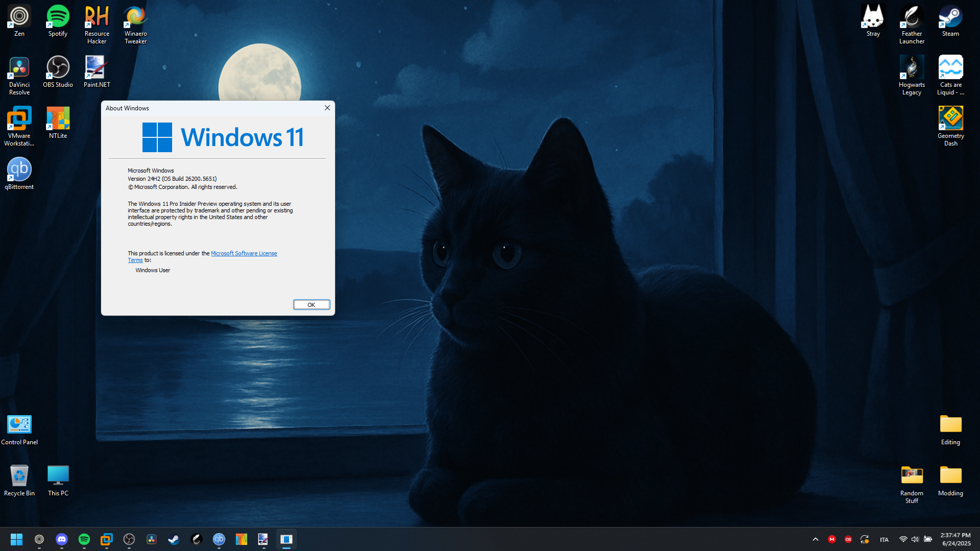Select the VMware Workstation desktop icon

[19, 126]
